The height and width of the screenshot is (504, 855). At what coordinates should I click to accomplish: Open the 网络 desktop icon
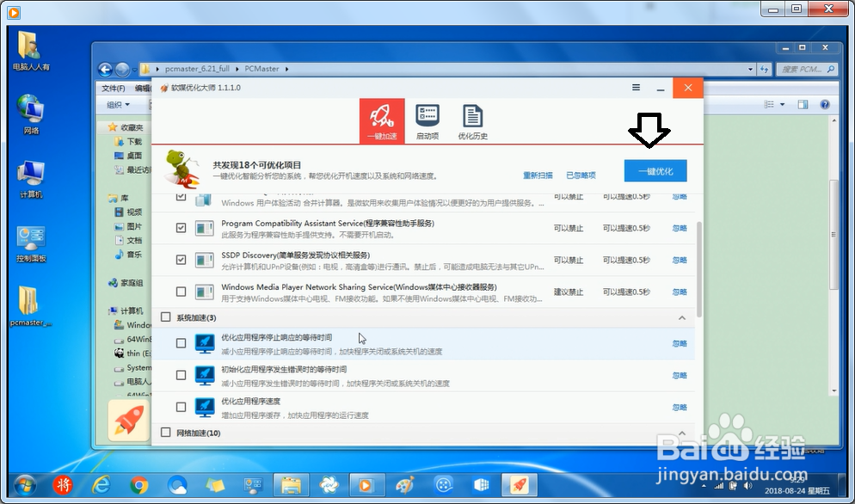[30, 114]
